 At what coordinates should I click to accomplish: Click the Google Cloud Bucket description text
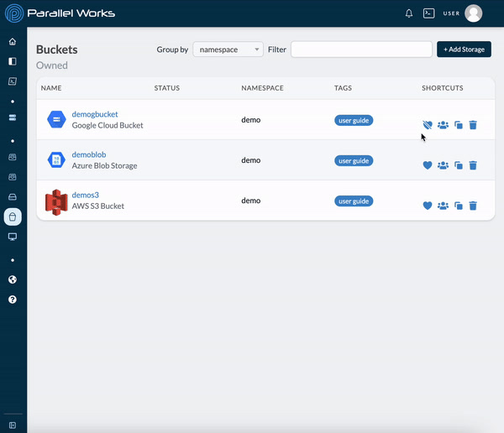108,125
